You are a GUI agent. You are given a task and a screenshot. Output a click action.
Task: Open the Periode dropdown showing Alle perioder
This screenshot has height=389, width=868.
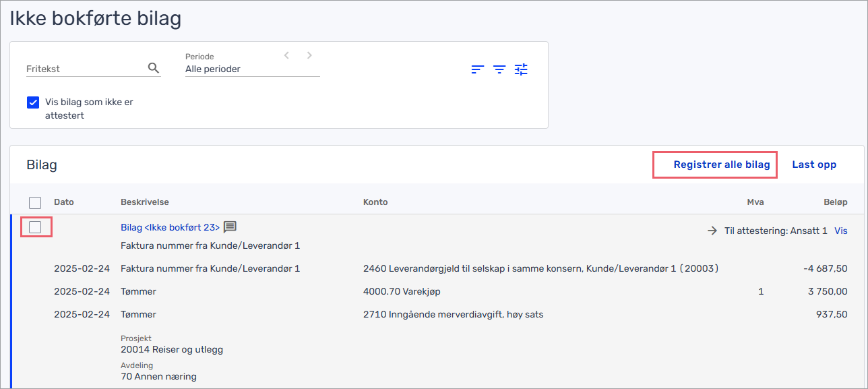(x=252, y=69)
